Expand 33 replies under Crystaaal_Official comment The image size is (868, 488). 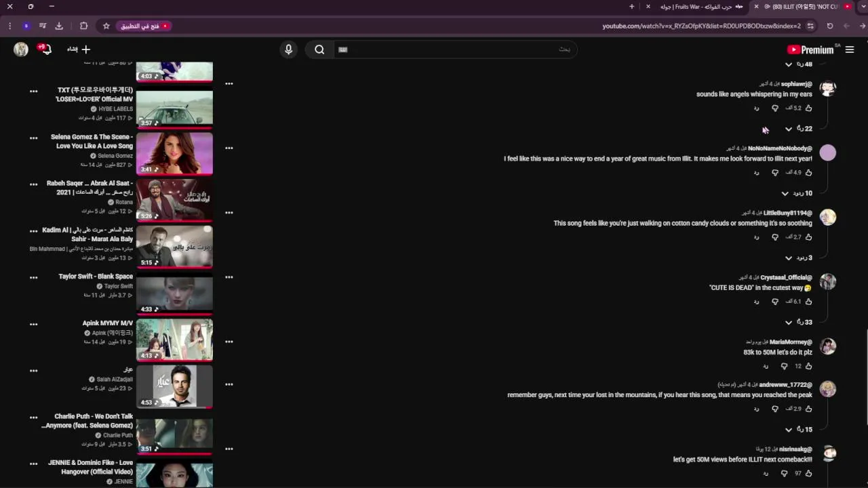point(798,322)
